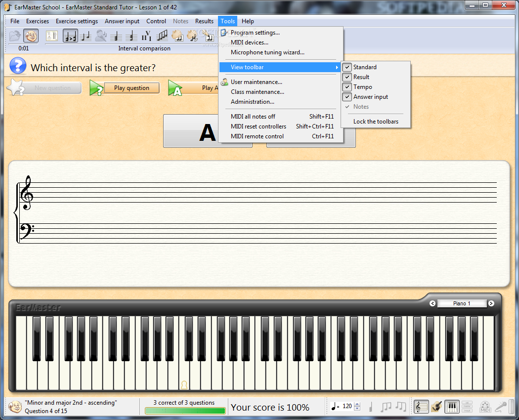
Task: Open Class maintenance... entry
Action: coord(281,92)
